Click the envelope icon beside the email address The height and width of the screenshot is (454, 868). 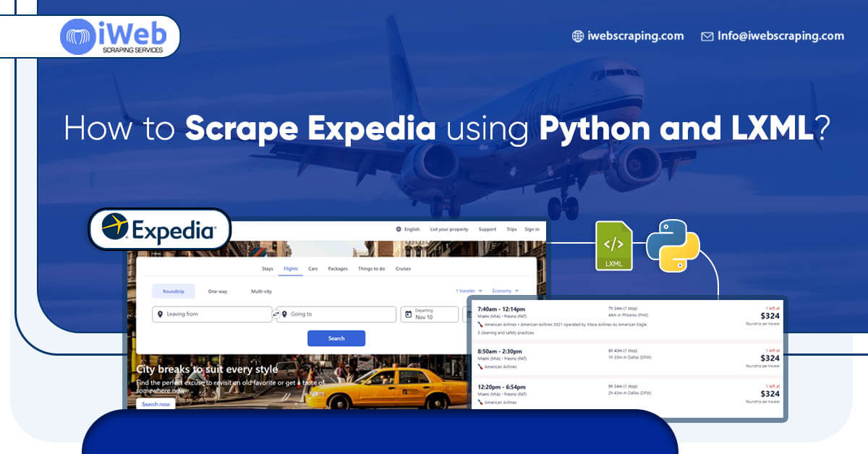[x=707, y=36]
